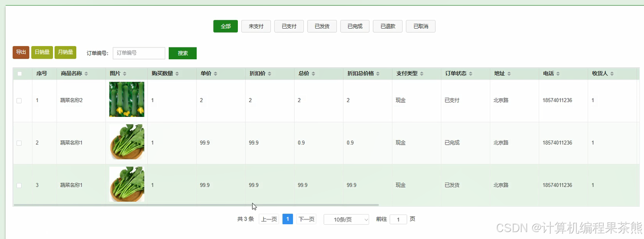Sort by 收货人 column arrows
This screenshot has width=644, height=239.
pos(612,74)
